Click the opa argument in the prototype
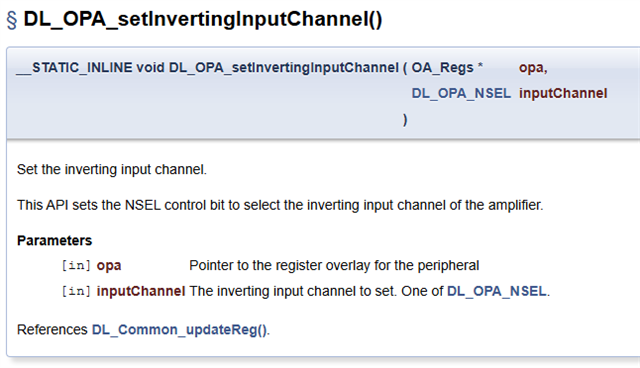This screenshot has width=640, height=368. click(531, 68)
